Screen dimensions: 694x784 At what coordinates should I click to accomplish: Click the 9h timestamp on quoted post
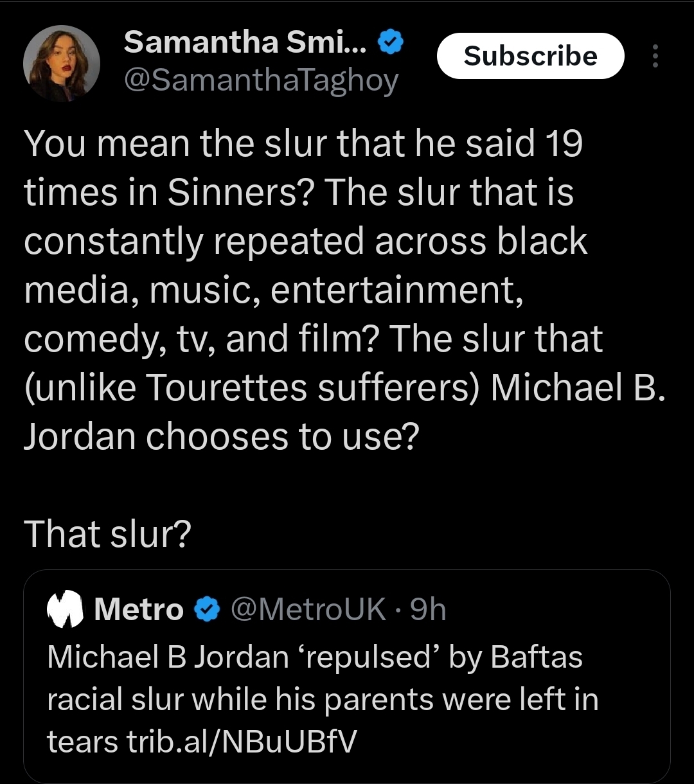[428, 609]
